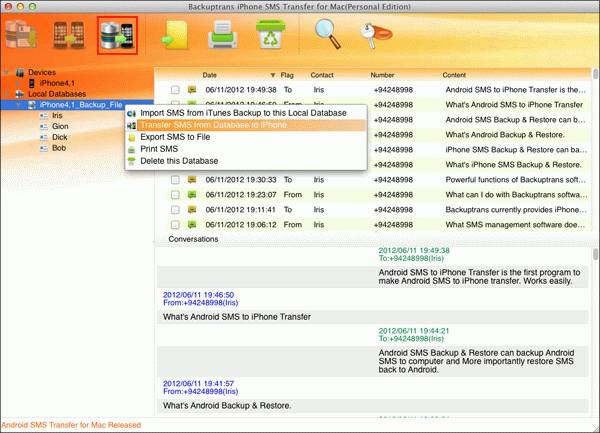Click the trash icon beside Delete this Database
Screen dimensions: 600x433
[x=131, y=161]
